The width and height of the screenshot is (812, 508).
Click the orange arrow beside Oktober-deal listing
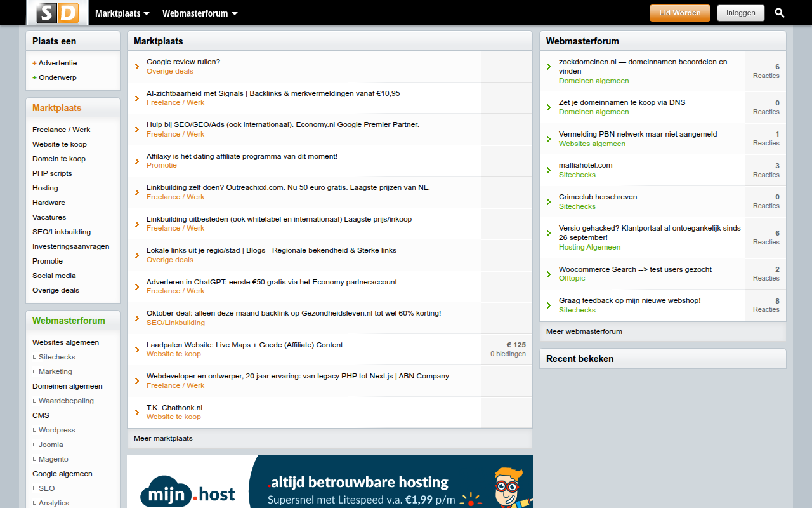coord(137,318)
